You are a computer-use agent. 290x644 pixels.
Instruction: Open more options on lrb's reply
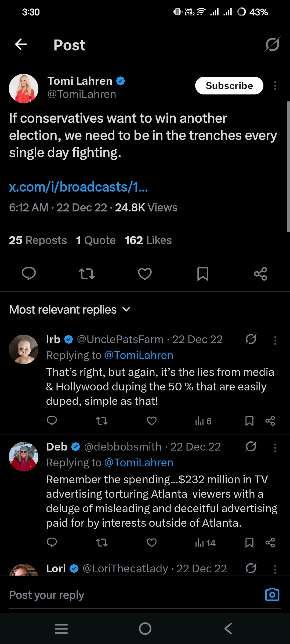[x=275, y=340]
